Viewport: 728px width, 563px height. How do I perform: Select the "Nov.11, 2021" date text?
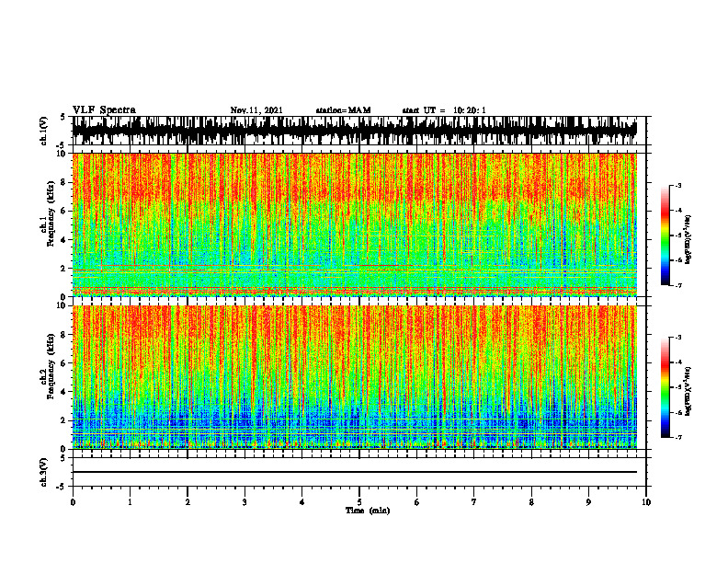click(256, 110)
